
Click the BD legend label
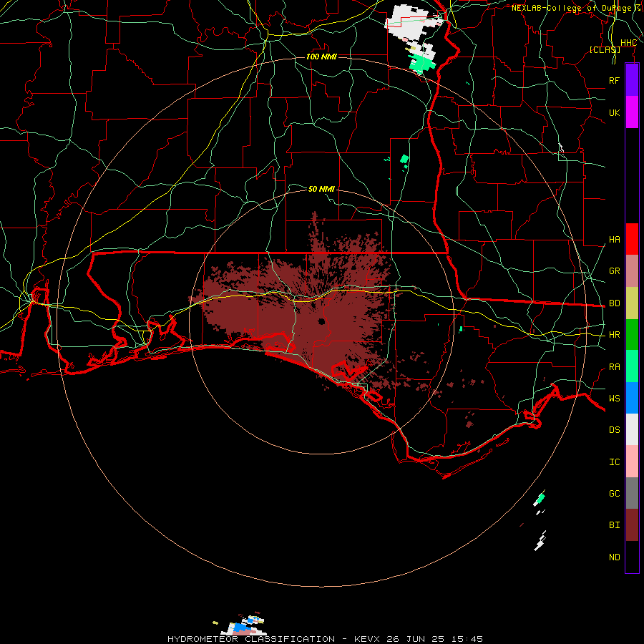point(614,303)
